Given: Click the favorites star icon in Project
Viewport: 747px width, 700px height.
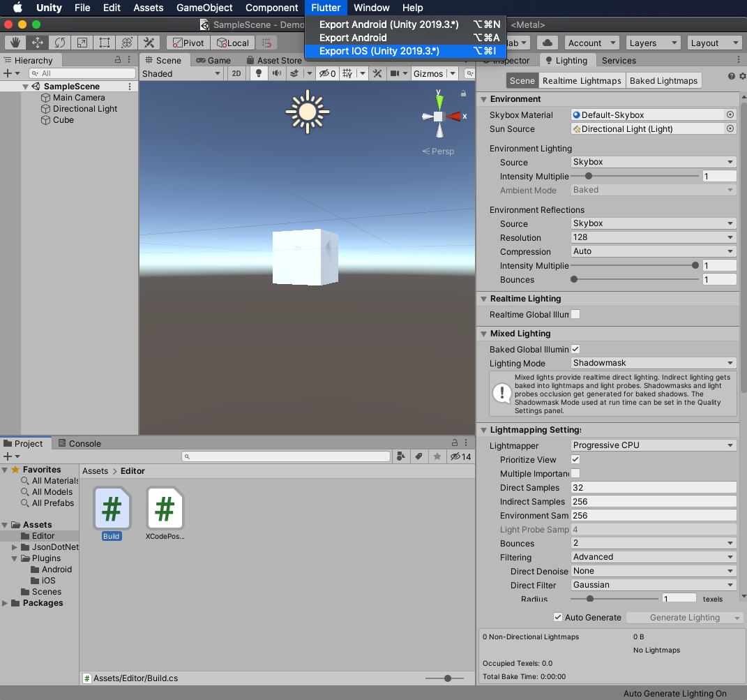Looking at the screenshot, I should pyautogui.click(x=437, y=456).
